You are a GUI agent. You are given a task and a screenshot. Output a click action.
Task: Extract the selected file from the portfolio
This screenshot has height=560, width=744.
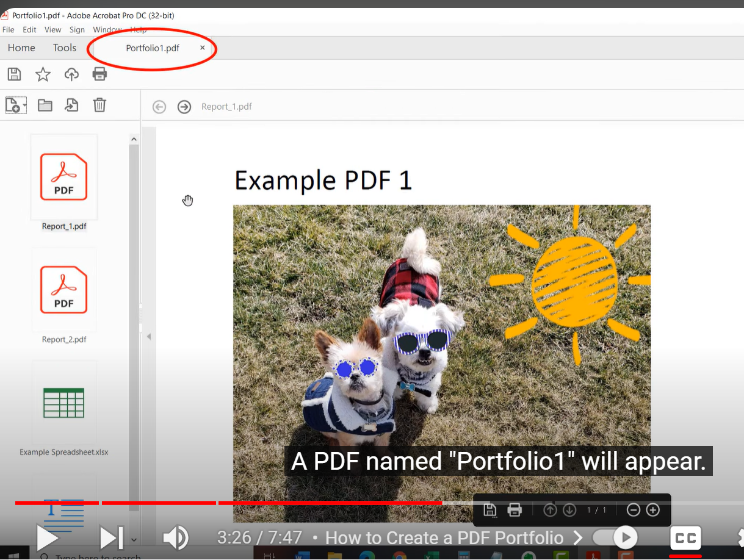(x=71, y=105)
